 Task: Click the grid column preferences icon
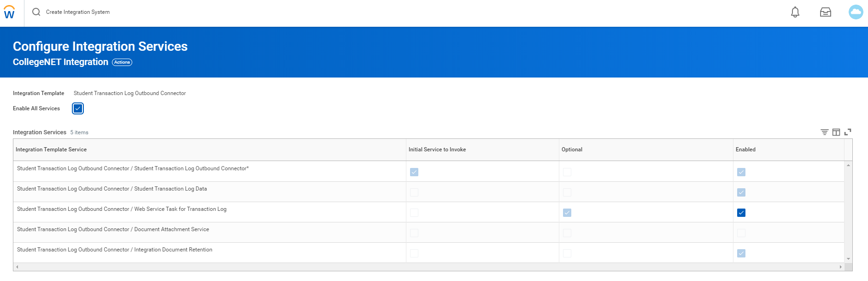coord(836,132)
